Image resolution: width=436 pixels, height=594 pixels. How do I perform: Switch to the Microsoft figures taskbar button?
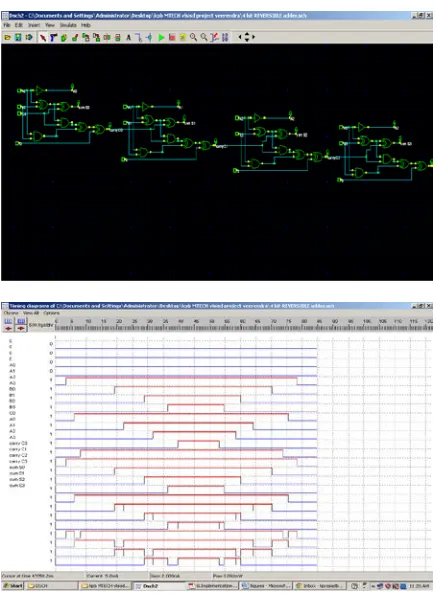(266, 586)
